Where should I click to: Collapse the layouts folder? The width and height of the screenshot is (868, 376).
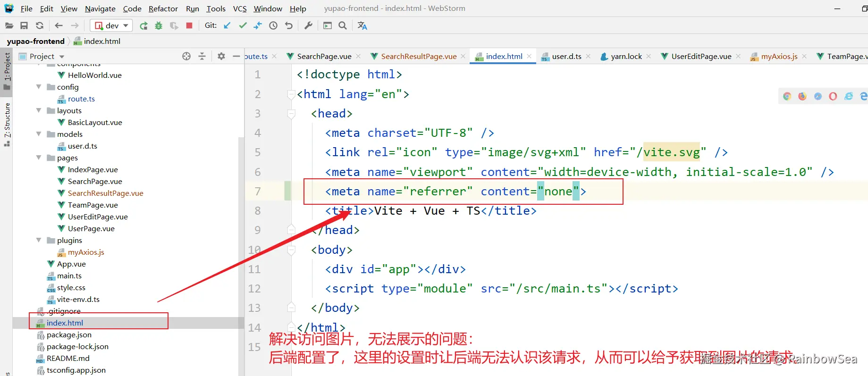click(39, 110)
